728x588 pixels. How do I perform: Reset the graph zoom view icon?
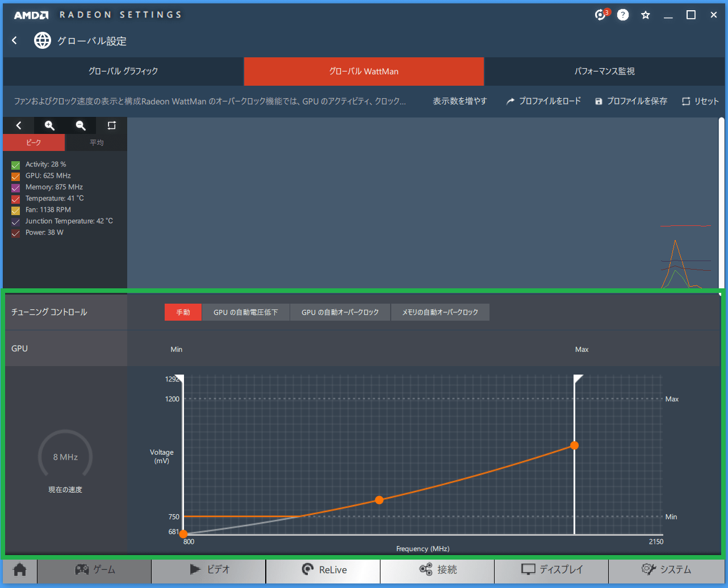(x=111, y=125)
